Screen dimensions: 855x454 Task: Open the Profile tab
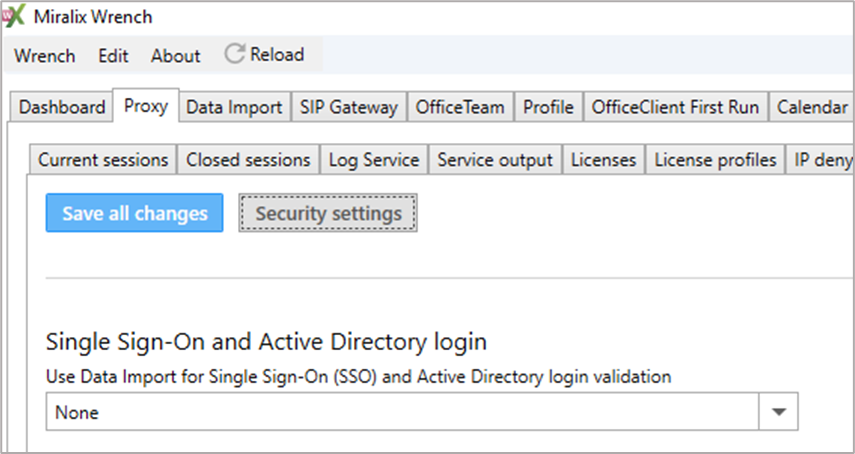(548, 107)
